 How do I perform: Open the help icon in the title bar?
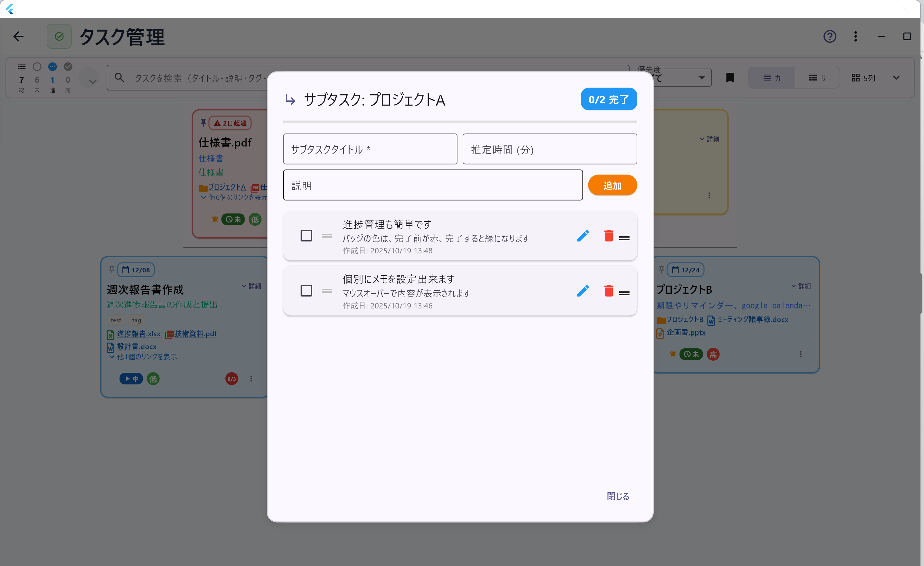pyautogui.click(x=829, y=36)
